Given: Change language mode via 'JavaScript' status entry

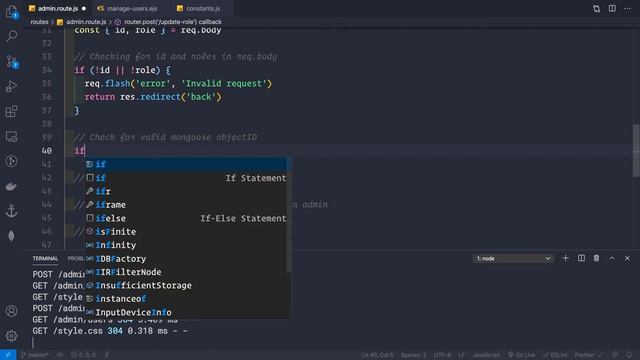Looking at the screenshot, I should point(486,355).
